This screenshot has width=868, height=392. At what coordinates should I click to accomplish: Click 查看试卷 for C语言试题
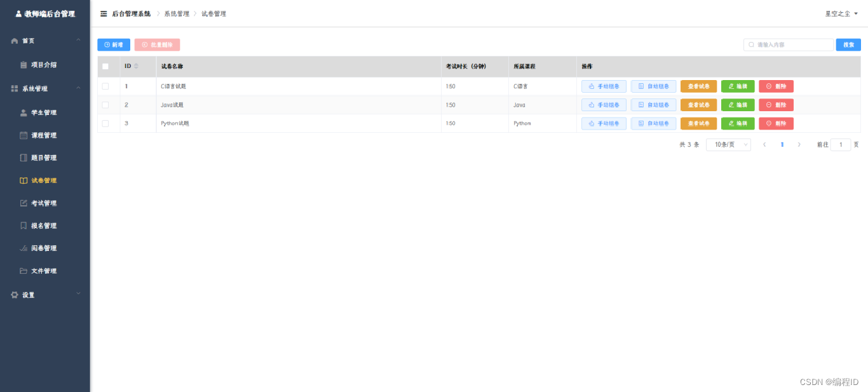(698, 86)
